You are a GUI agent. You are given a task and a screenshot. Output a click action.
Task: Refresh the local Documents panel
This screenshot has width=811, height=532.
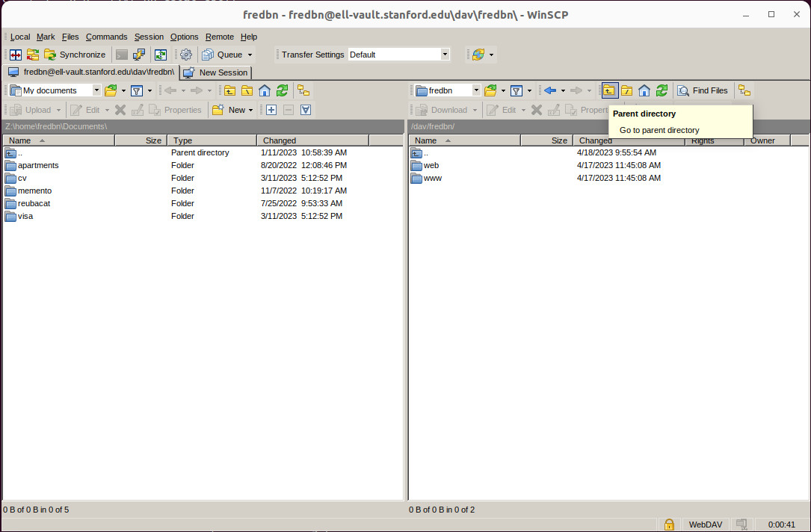click(x=282, y=90)
